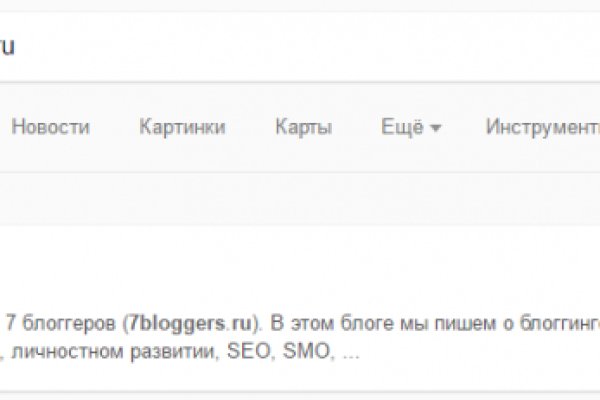Open the Новости tab
This screenshot has width=600, height=400.
[x=50, y=127]
